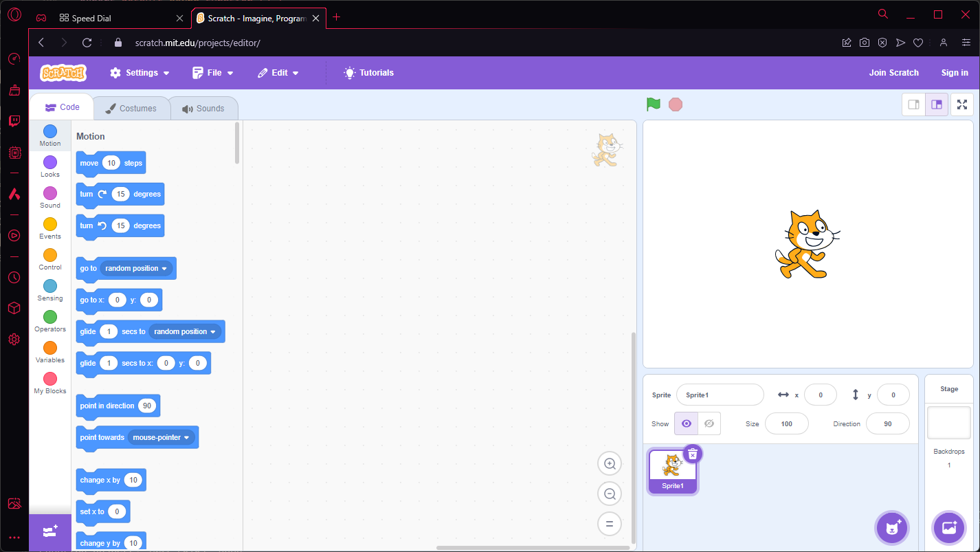Switch to the Sounds tab
The height and width of the screenshot is (552, 980).
pyautogui.click(x=203, y=108)
